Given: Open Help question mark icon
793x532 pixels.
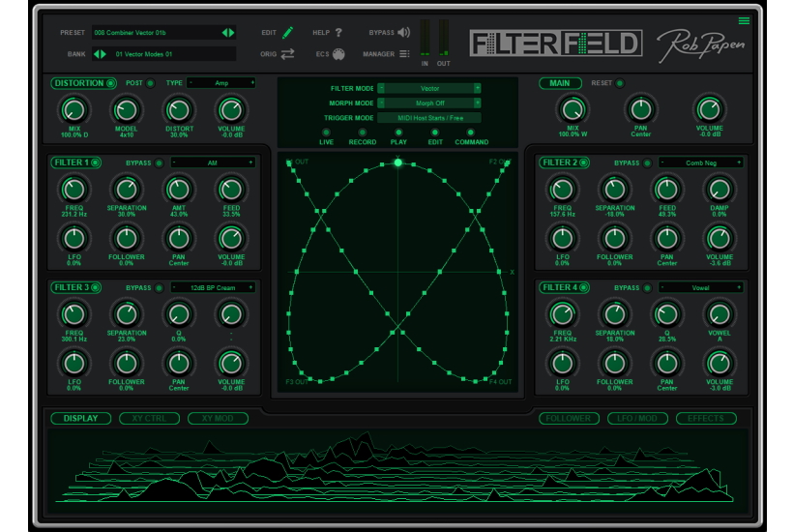Looking at the screenshot, I should coord(338,32).
